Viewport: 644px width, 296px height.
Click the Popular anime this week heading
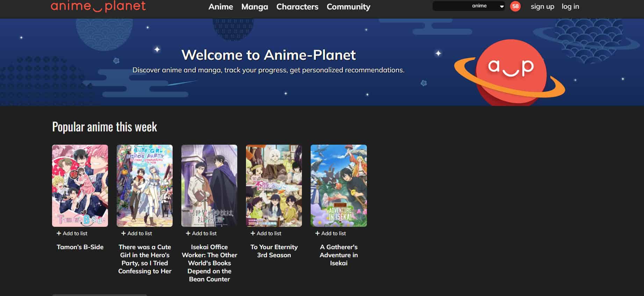104,127
